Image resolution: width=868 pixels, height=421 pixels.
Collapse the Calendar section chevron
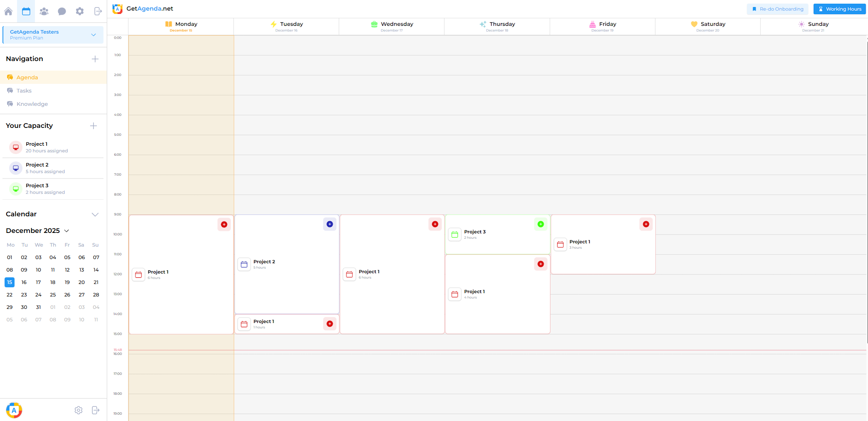point(95,215)
